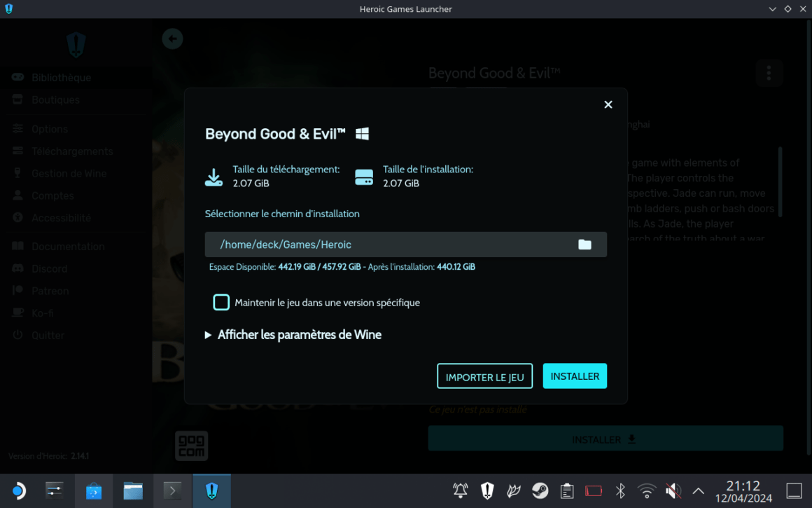Open the Discover store from taskbar

[x=94, y=490]
